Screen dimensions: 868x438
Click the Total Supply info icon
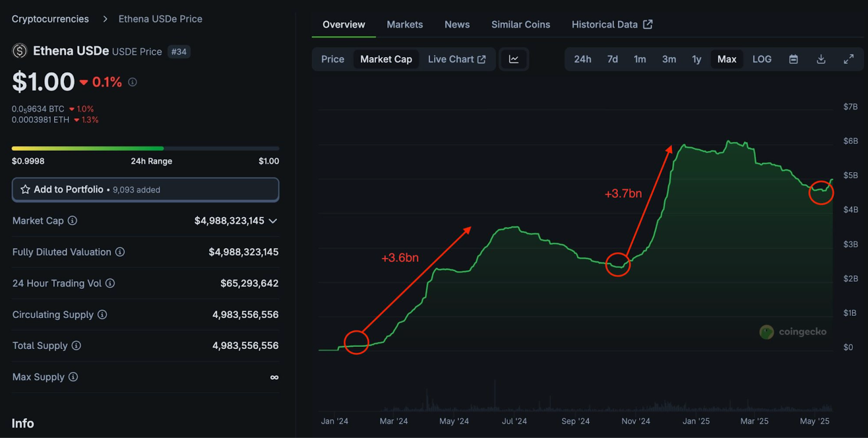pyautogui.click(x=76, y=345)
